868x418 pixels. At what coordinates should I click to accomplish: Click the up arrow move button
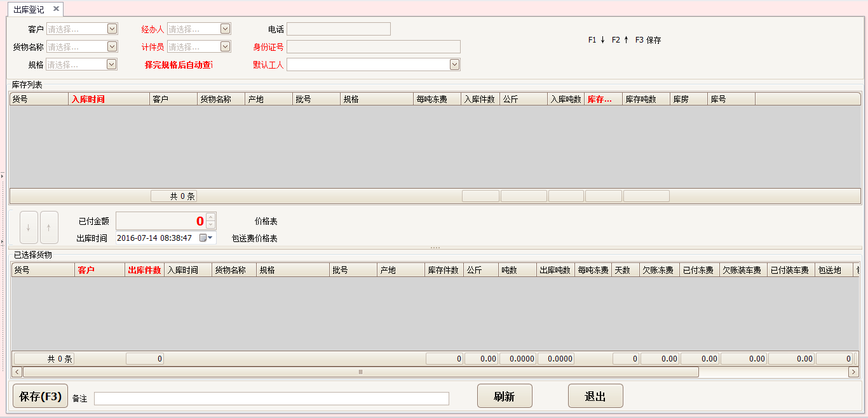49,227
